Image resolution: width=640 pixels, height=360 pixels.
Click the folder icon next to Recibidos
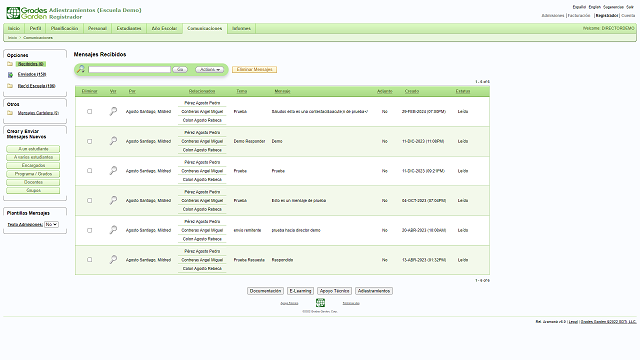point(10,64)
